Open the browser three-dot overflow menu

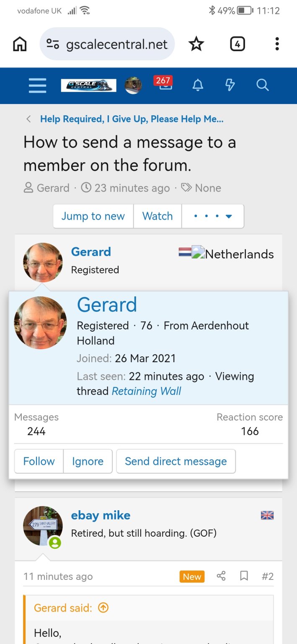(x=277, y=44)
